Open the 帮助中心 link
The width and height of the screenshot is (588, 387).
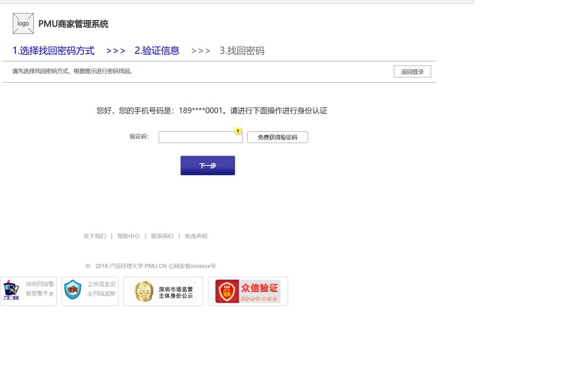(x=129, y=236)
